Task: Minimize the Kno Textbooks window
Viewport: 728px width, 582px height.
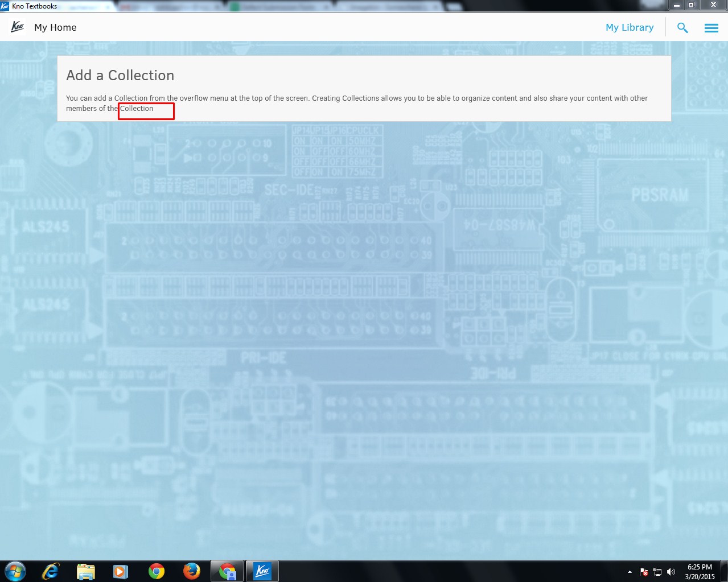Action: click(676, 5)
